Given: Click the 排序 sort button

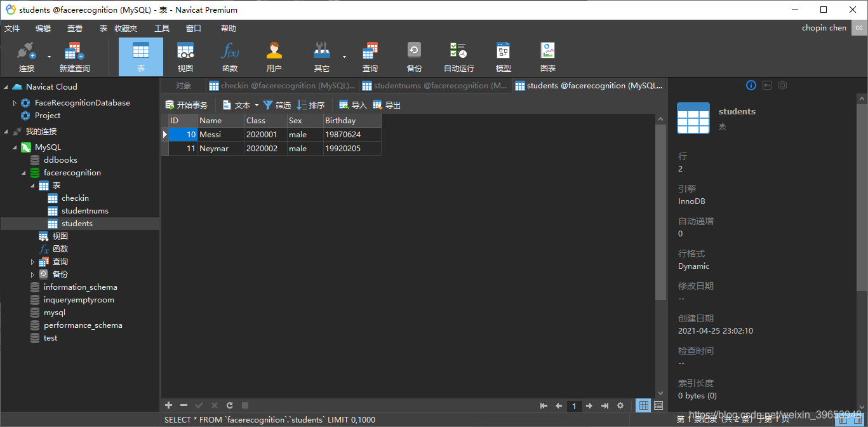Looking at the screenshot, I should pos(311,105).
